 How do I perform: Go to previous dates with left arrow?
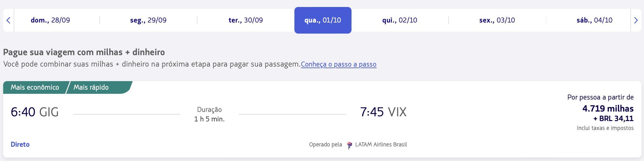9,20
